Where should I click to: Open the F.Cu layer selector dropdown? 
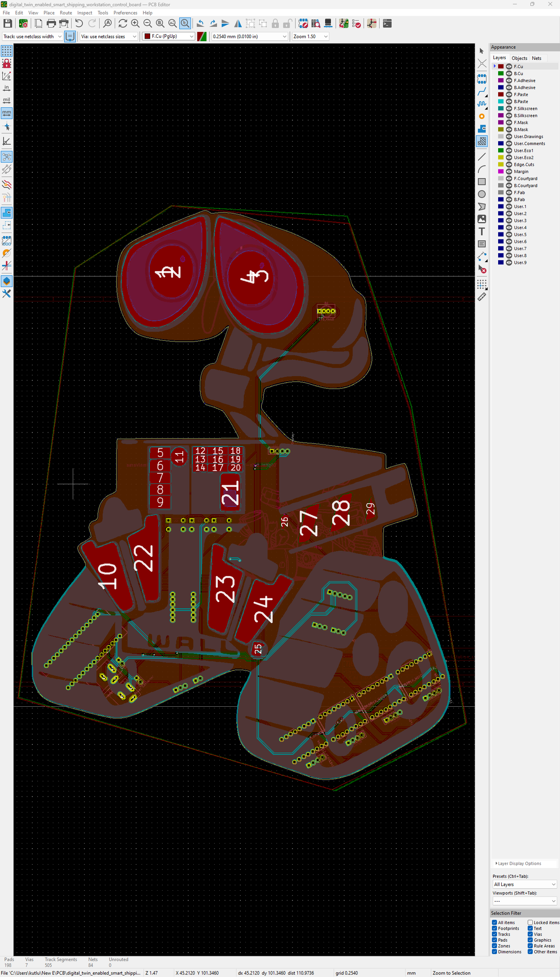168,36
